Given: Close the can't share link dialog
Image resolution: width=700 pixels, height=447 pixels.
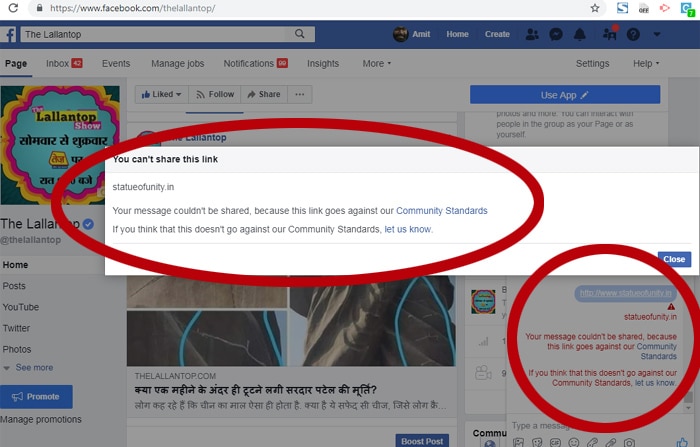Looking at the screenshot, I should tap(674, 259).
